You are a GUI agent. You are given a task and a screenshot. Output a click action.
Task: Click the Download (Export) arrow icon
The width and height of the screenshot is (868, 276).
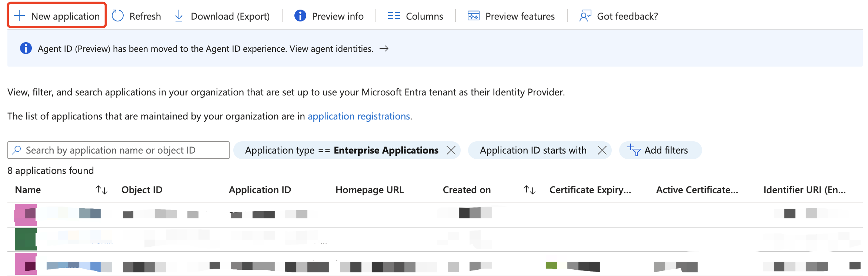[179, 16]
